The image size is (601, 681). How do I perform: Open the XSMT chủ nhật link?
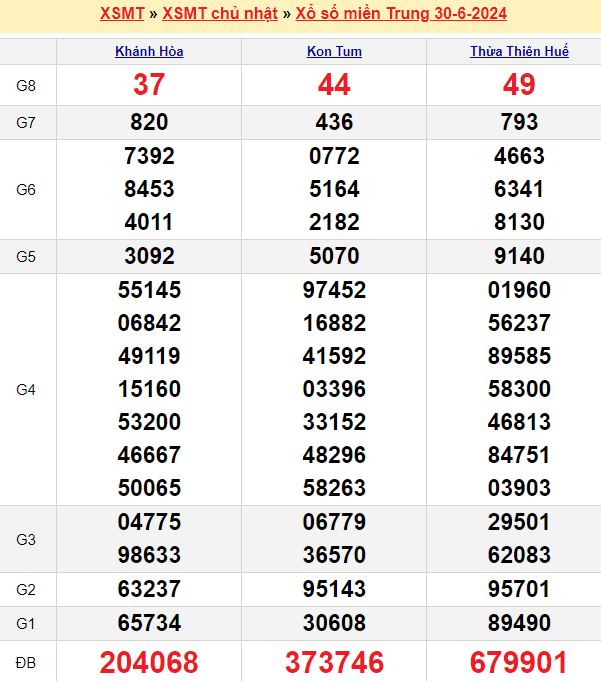pos(220,13)
